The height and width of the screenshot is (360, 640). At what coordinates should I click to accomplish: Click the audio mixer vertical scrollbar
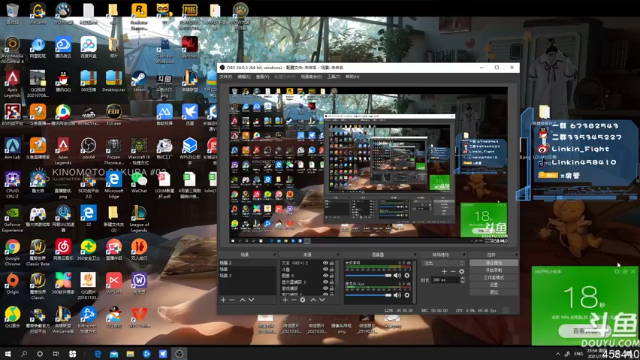coord(414,282)
